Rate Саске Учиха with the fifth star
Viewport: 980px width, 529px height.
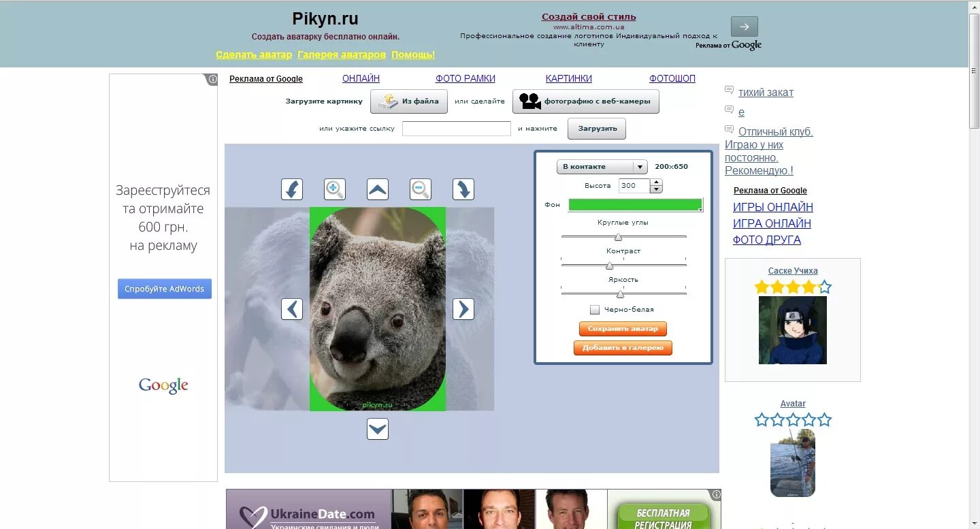point(824,287)
